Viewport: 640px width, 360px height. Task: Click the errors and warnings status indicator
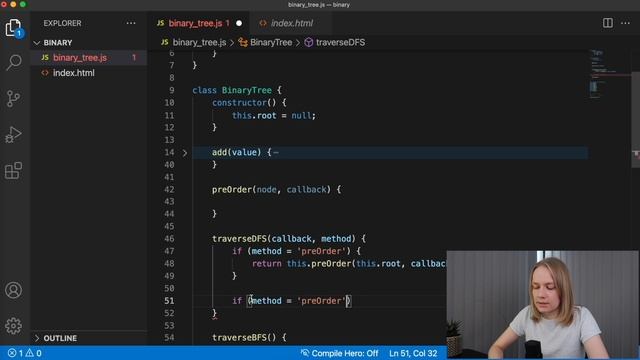24,353
